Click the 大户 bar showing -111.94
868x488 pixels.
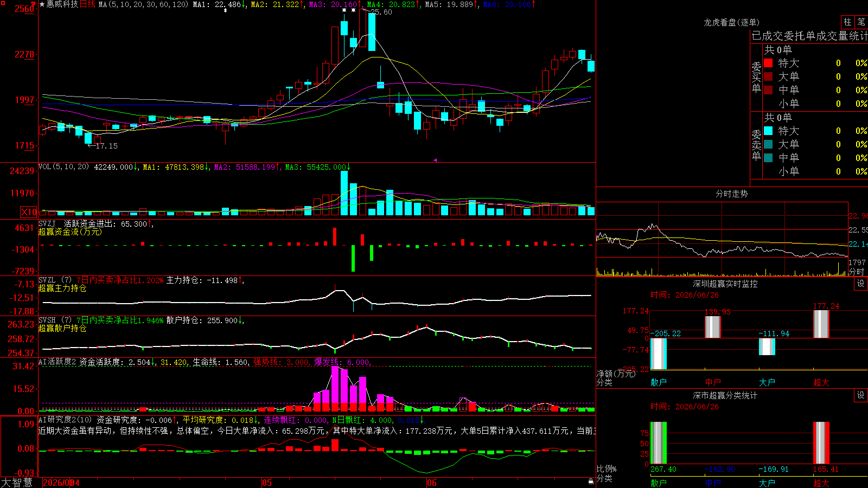coord(767,347)
